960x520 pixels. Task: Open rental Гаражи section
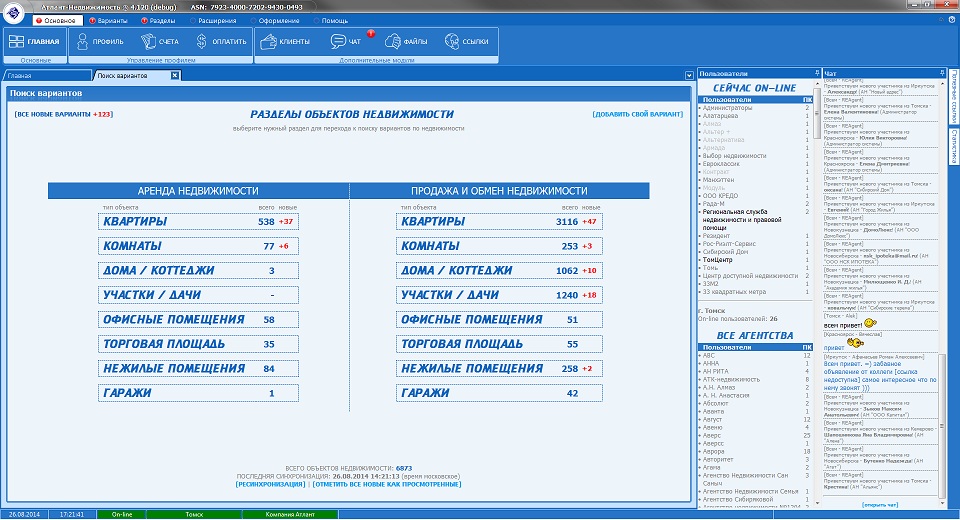198,393
